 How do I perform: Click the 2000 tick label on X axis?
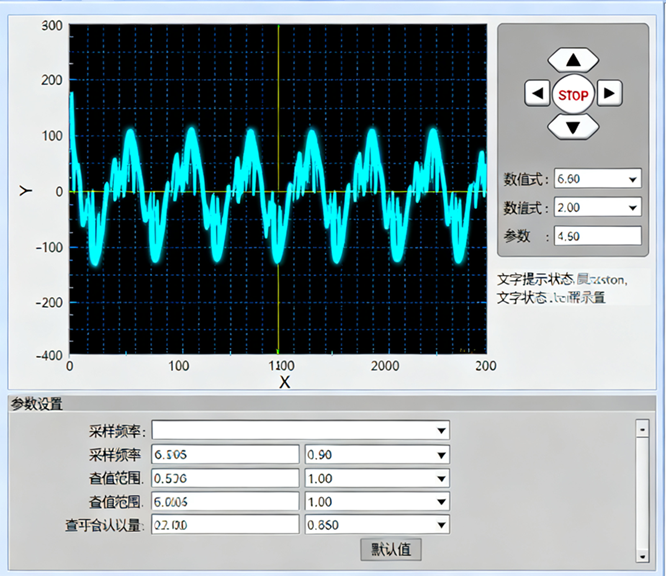(385, 366)
